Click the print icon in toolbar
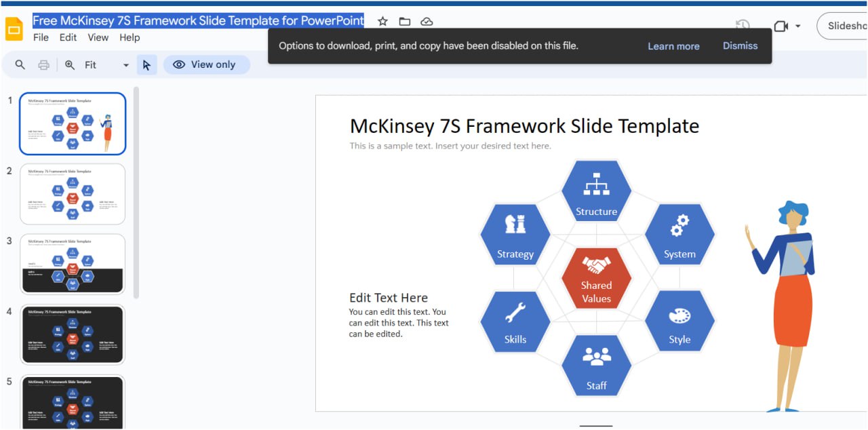Screen dimensions: 868x430 tap(43, 64)
